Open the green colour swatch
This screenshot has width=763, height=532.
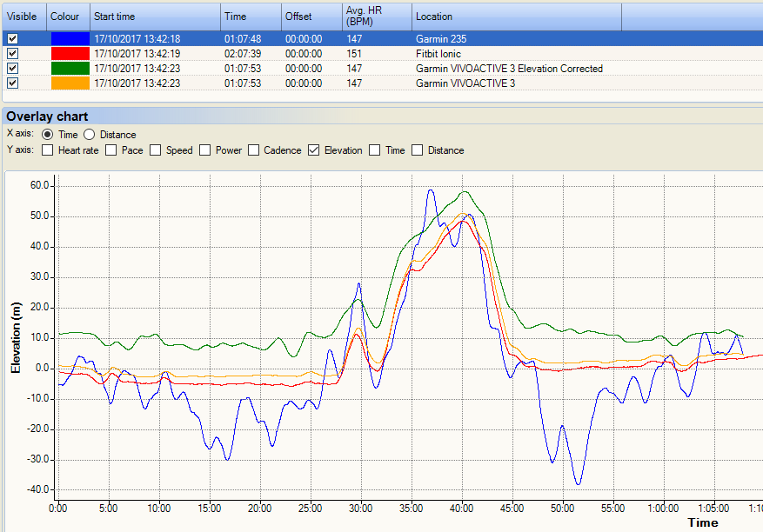click(x=70, y=69)
